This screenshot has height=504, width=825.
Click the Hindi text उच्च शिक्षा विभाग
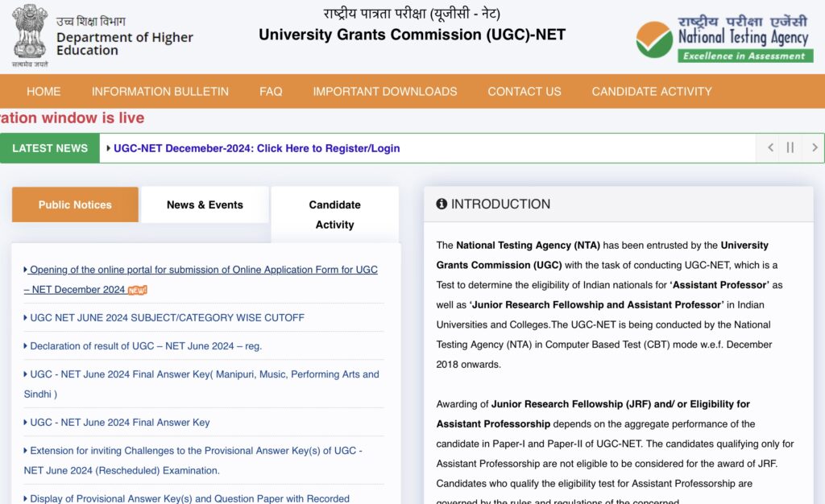90,21
